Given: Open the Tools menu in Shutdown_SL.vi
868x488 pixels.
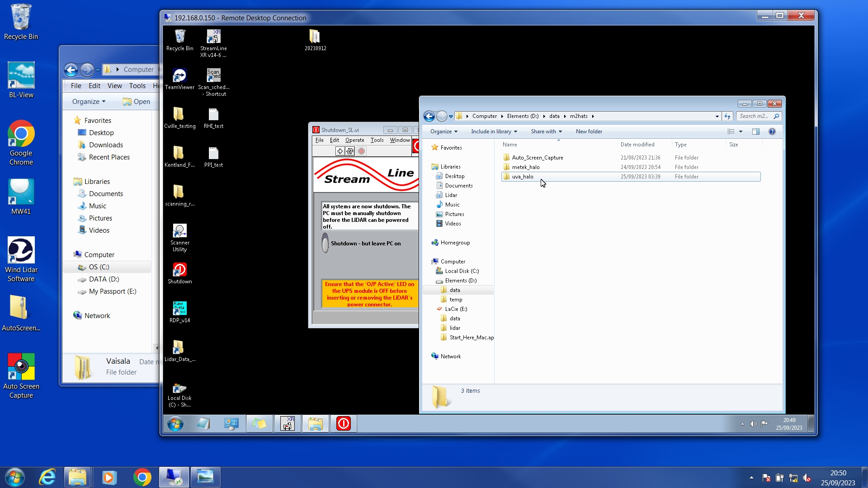Looking at the screenshot, I should pyautogui.click(x=377, y=140).
